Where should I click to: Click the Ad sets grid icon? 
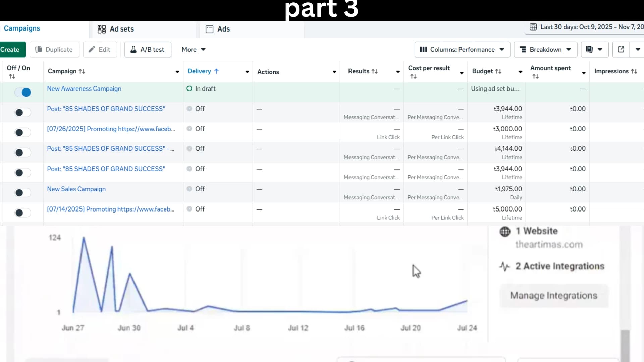(102, 29)
